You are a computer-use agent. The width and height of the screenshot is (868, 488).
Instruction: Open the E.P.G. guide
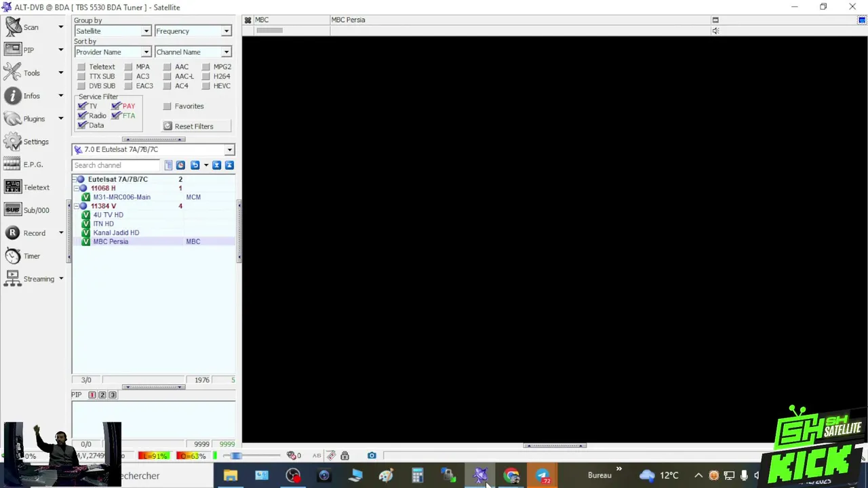(x=23, y=165)
